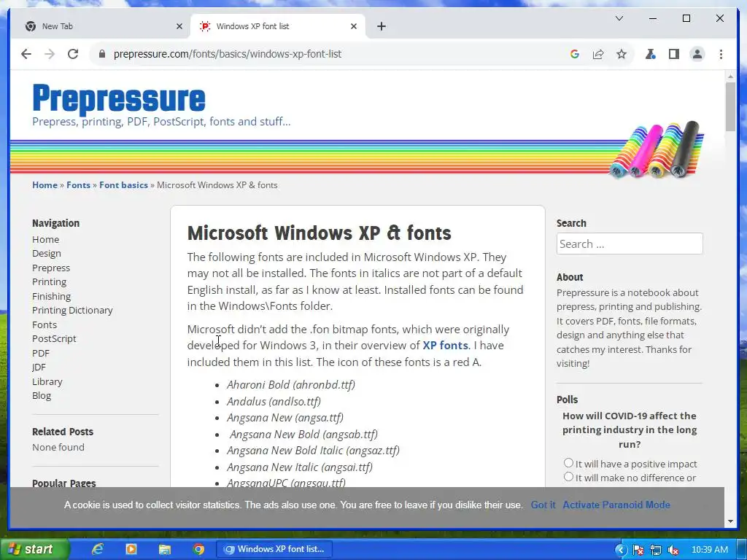Open Prepress in the Navigation sidebar

pyautogui.click(x=51, y=268)
